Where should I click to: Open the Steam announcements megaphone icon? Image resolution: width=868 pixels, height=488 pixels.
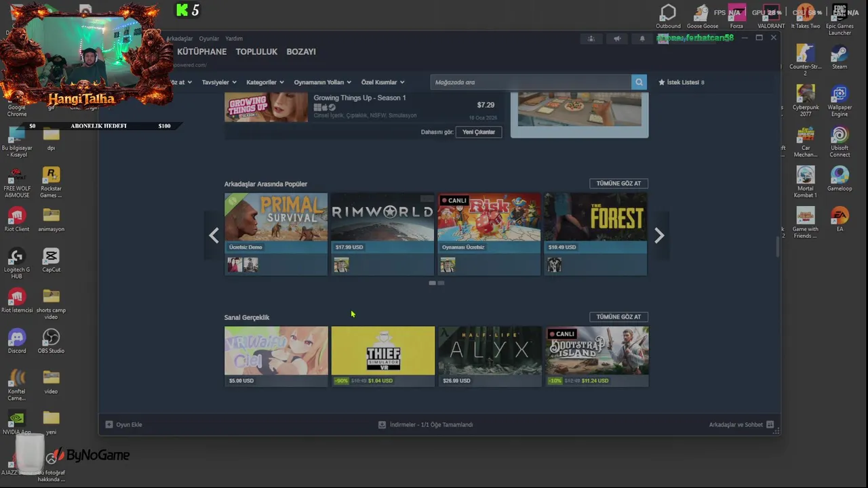617,39
